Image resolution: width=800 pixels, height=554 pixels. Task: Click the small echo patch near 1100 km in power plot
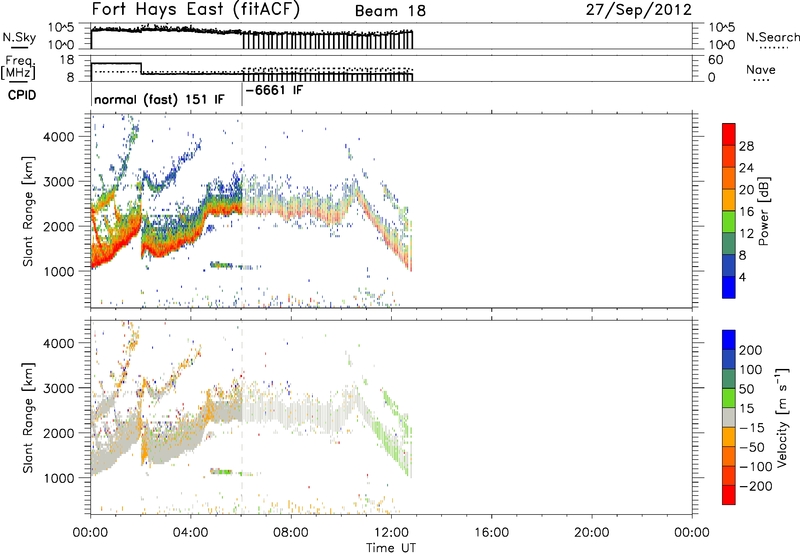point(222,265)
